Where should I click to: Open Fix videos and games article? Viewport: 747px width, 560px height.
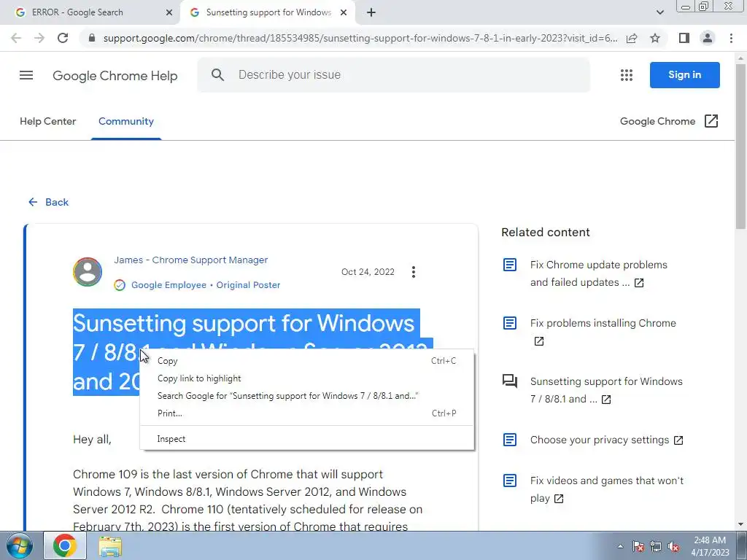pyautogui.click(x=606, y=489)
